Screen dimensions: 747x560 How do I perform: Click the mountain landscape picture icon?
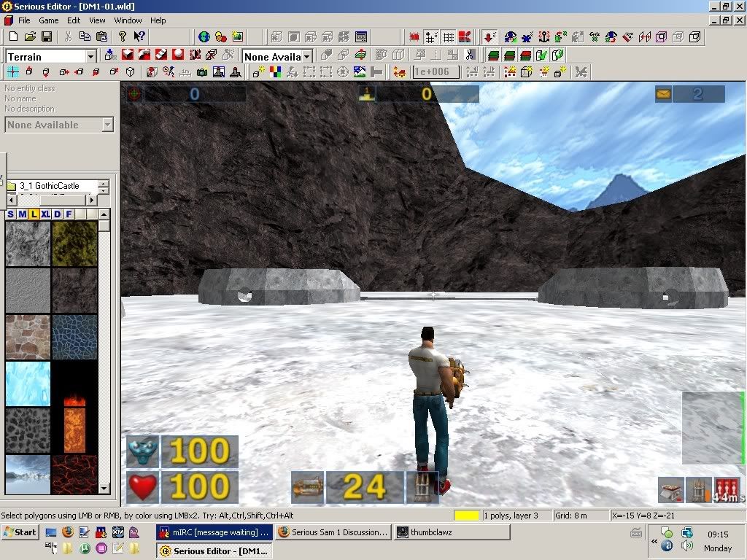(360, 72)
